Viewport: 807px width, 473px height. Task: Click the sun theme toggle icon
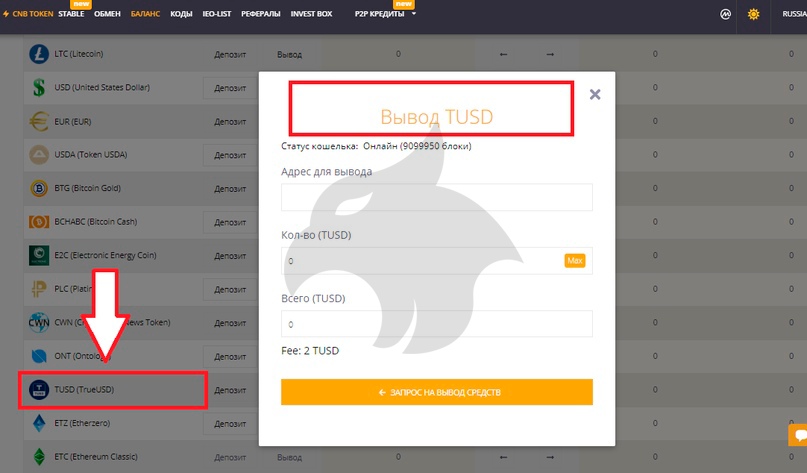coord(753,15)
